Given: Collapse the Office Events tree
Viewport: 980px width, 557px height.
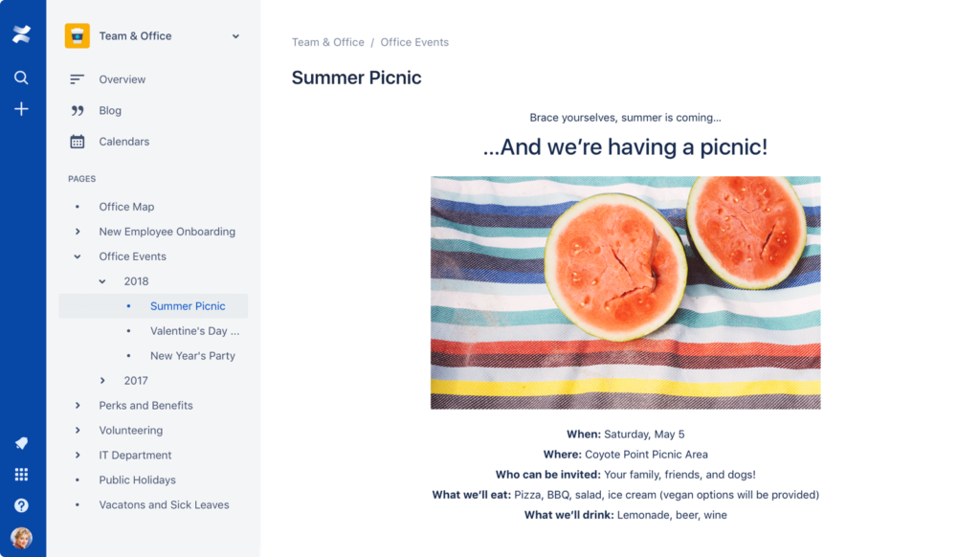Looking at the screenshot, I should [78, 256].
